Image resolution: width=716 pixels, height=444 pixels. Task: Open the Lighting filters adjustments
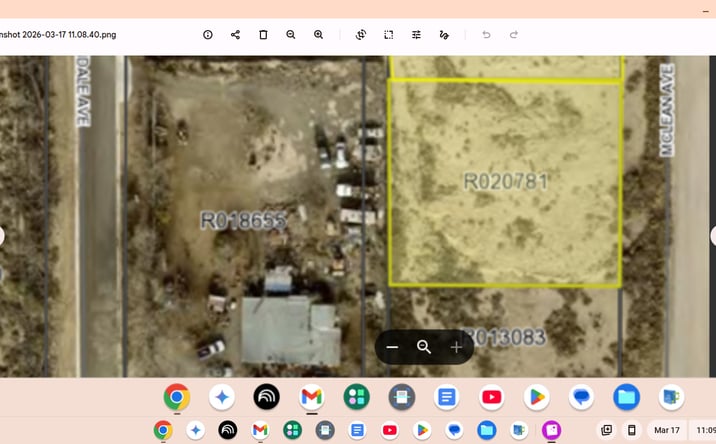416,35
